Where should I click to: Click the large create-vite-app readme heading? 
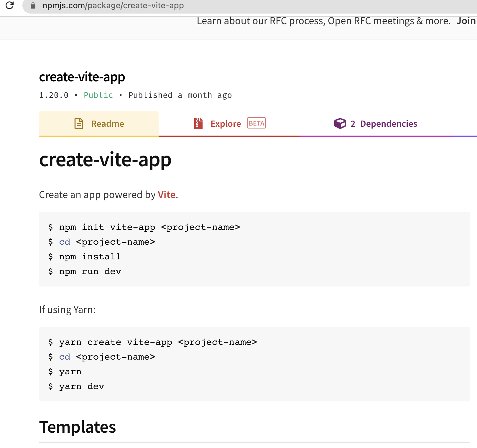click(105, 160)
